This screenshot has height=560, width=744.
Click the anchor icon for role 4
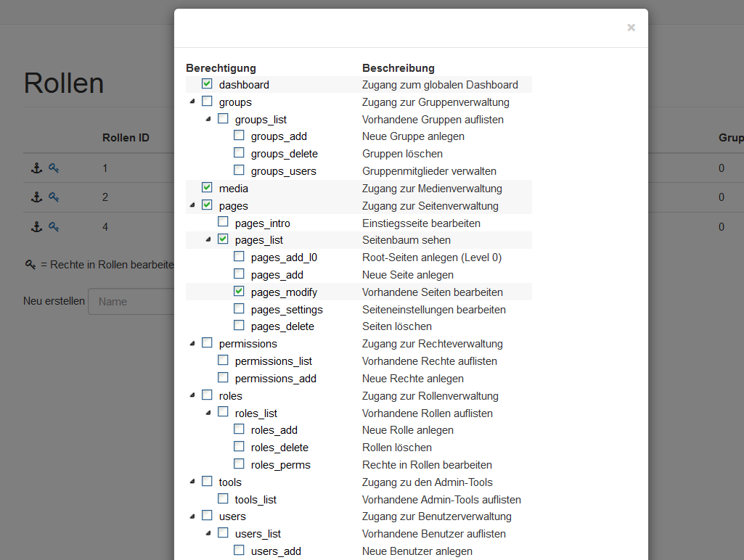click(36, 227)
